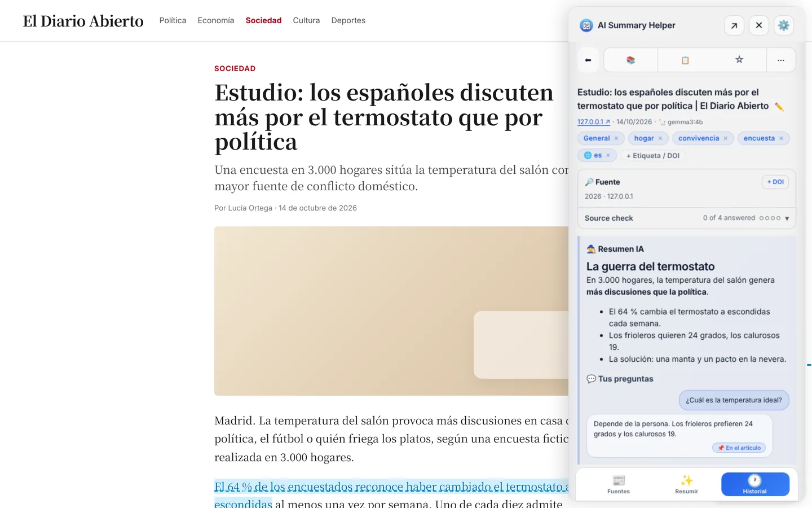Open the Sociedad section in navigation
812x508 pixels.
263,20
